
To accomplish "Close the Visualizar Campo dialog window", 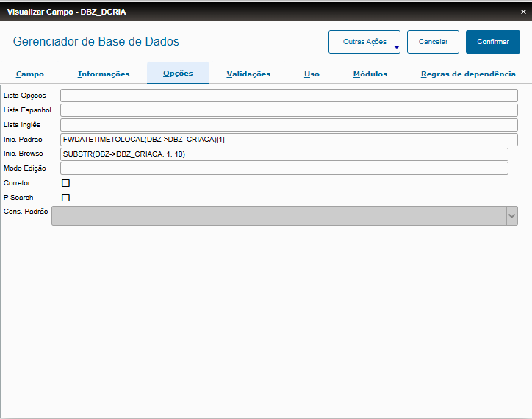I will pos(523,12).
